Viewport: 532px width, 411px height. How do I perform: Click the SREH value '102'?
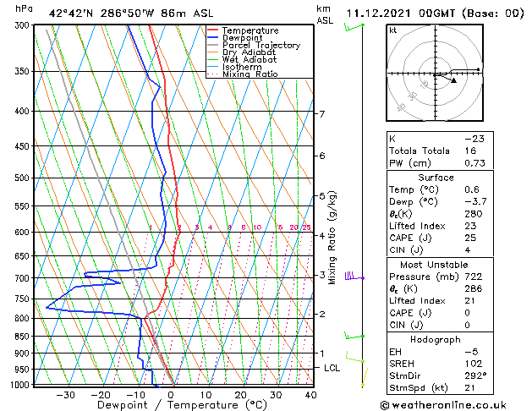pyautogui.click(x=474, y=364)
